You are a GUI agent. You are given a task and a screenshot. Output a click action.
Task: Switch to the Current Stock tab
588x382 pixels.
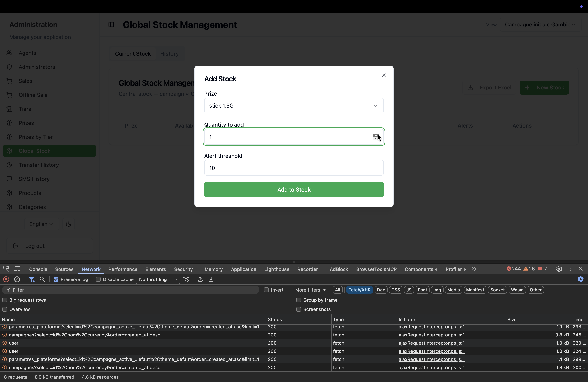(x=133, y=54)
